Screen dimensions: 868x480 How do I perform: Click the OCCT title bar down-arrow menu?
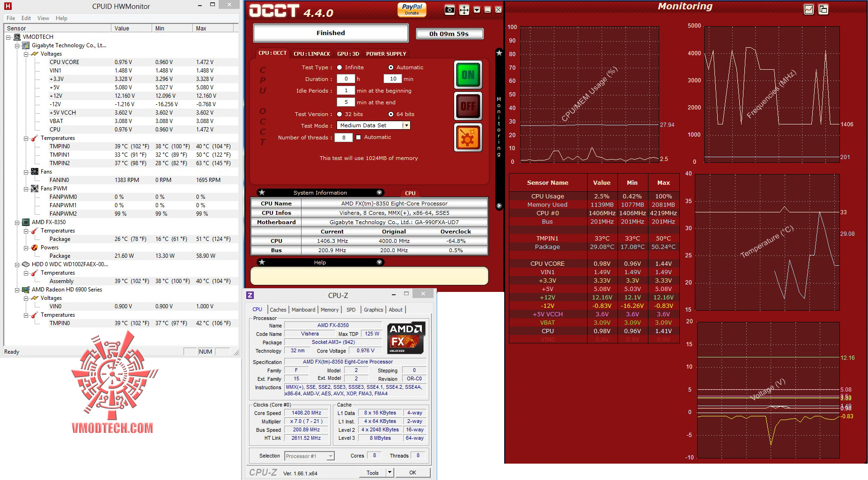(477, 10)
